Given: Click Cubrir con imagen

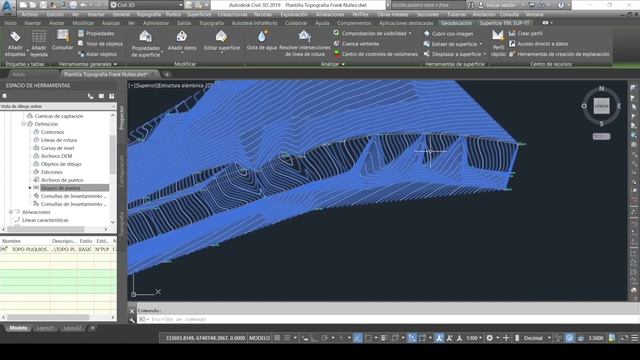Looking at the screenshot, I should (449, 34).
